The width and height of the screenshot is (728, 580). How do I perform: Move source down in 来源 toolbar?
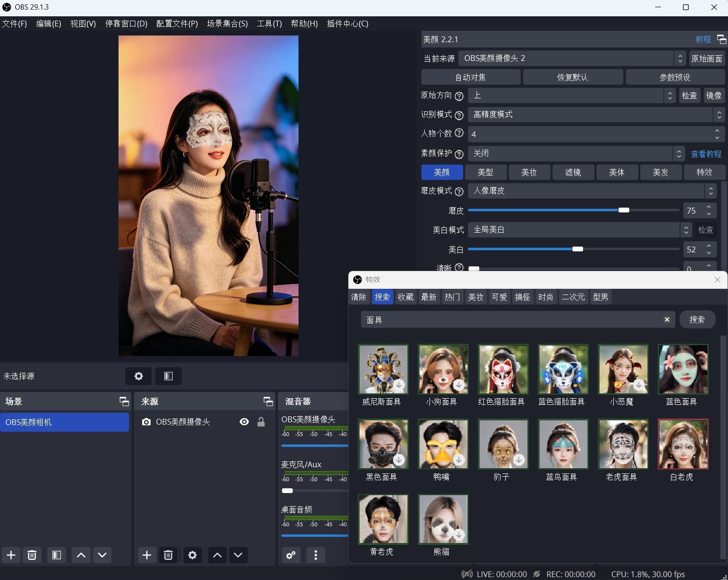pos(238,555)
